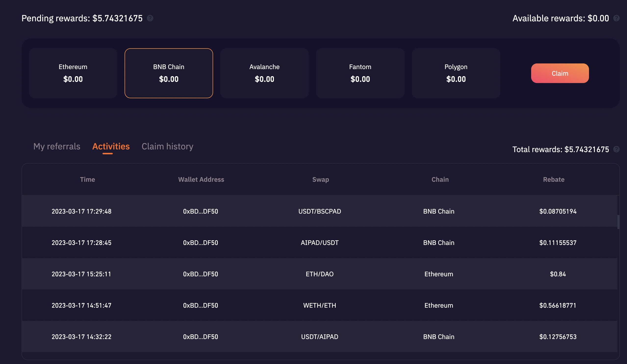Click the USDT/AIPAD swap row

click(x=320, y=336)
